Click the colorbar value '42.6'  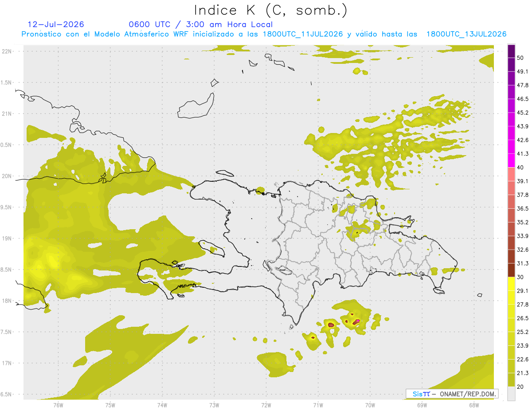click(x=523, y=140)
